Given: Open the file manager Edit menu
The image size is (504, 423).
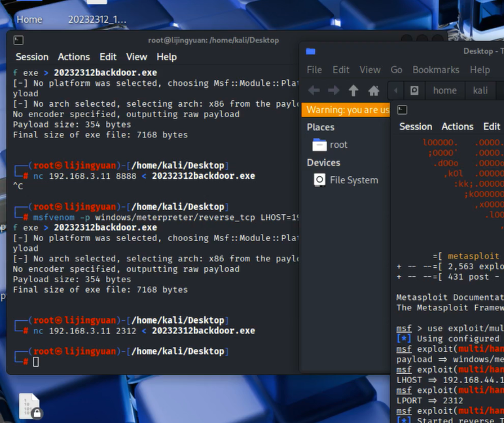Looking at the screenshot, I should coord(341,70).
